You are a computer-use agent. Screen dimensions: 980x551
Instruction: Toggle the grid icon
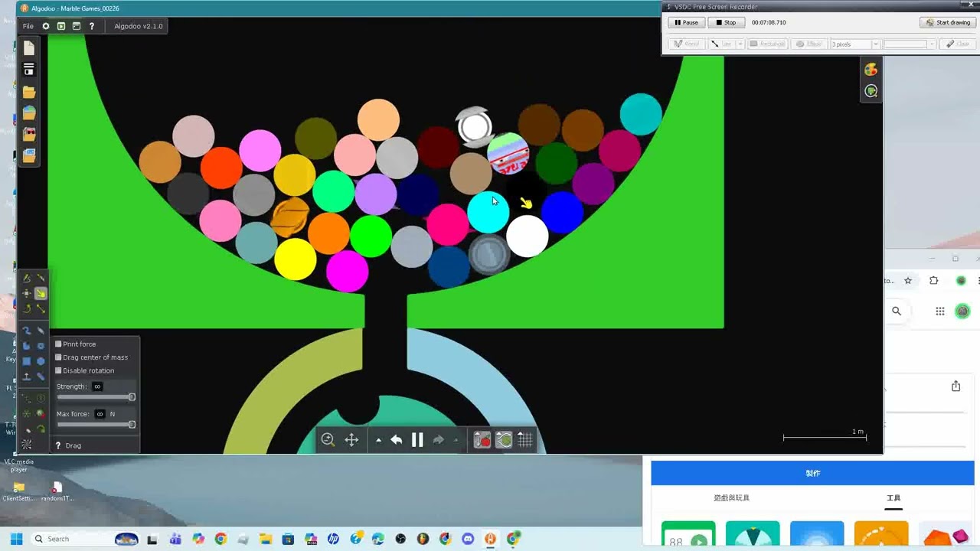coord(525,440)
